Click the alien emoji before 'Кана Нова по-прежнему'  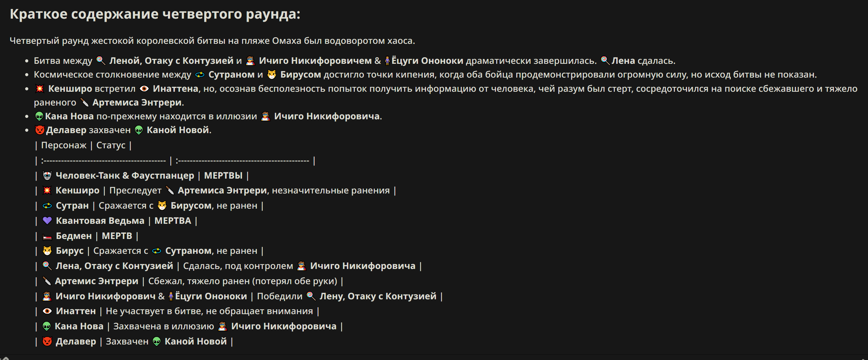tap(39, 116)
